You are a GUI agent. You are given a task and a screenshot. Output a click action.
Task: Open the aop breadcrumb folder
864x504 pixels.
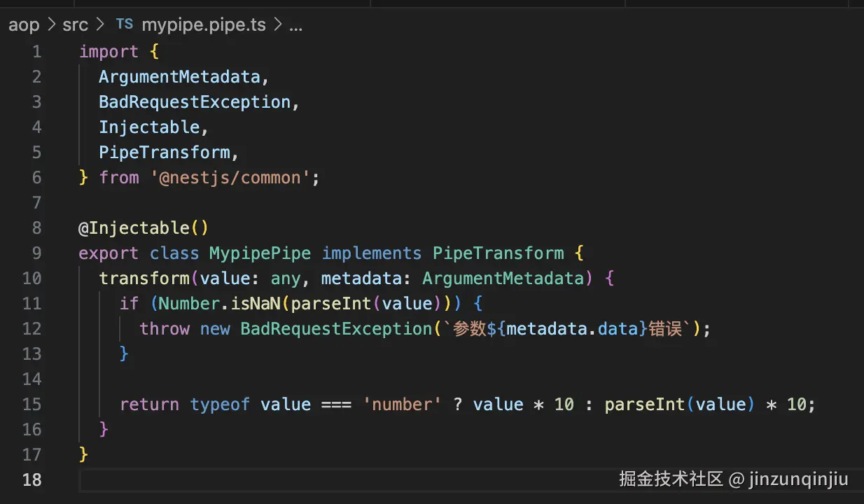(x=24, y=25)
